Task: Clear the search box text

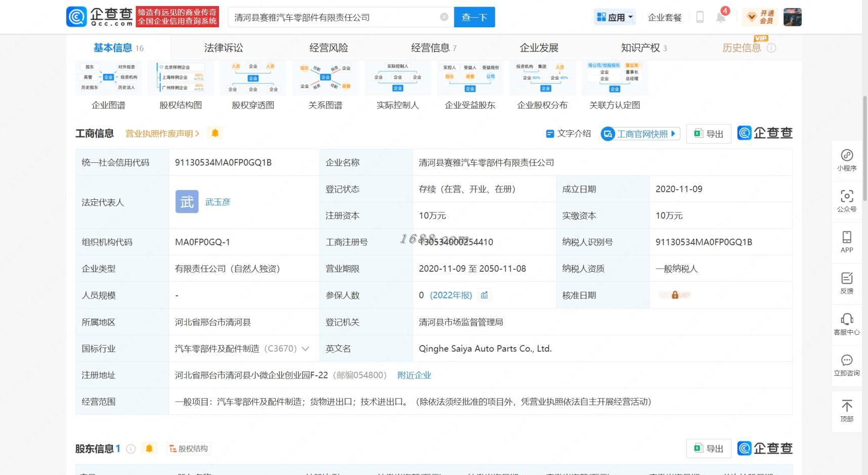Action: point(444,17)
